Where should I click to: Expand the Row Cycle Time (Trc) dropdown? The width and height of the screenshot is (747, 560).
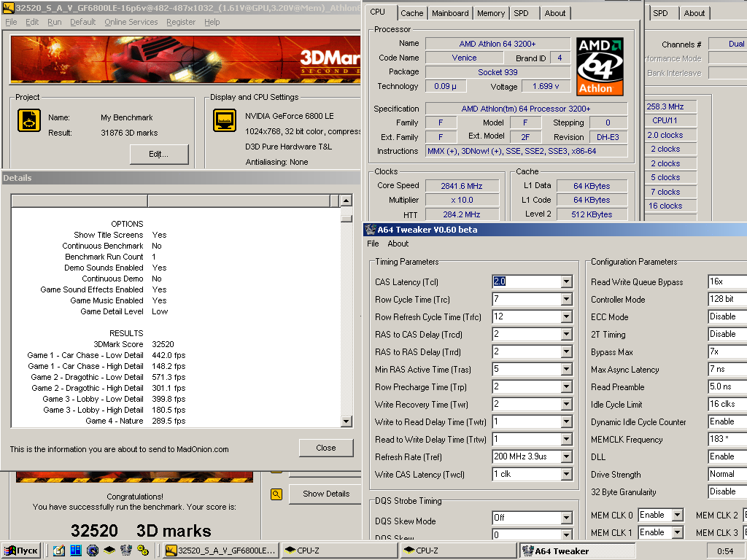(566, 300)
